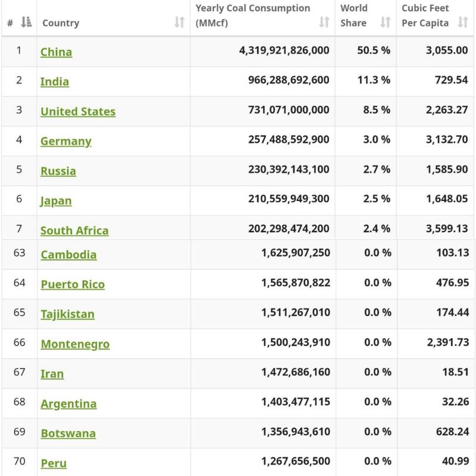This screenshot has height=476, width=476.
Task: Navigate to Tajikistan link
Action: pos(67,314)
